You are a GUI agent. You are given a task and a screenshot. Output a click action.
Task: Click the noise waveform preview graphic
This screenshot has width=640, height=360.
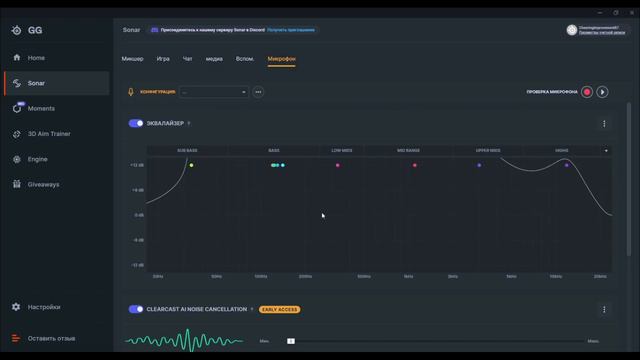pos(184,340)
